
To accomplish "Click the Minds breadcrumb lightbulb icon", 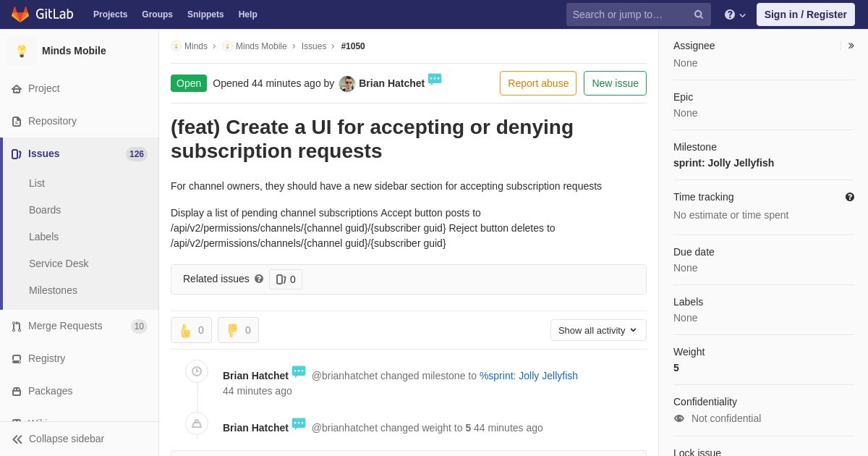I will pos(176,46).
